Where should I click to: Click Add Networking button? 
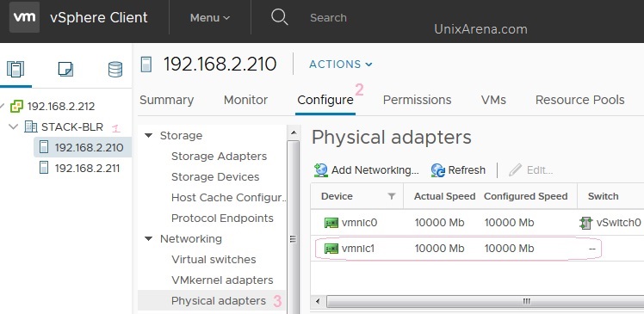coord(366,170)
